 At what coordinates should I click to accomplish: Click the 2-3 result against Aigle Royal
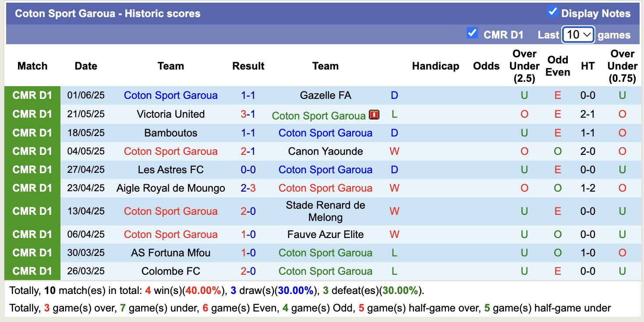pyautogui.click(x=248, y=188)
